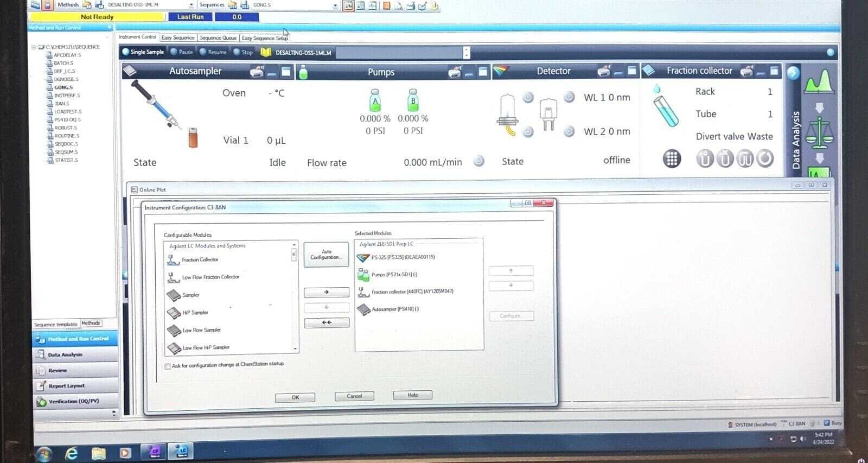Toggle the flow rate pump on/off button

(478, 161)
